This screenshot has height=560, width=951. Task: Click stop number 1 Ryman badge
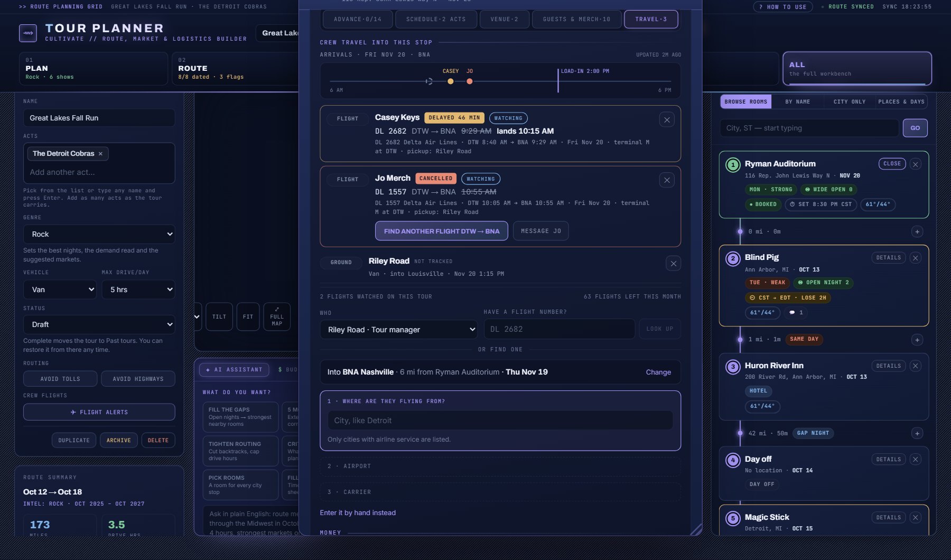point(733,165)
